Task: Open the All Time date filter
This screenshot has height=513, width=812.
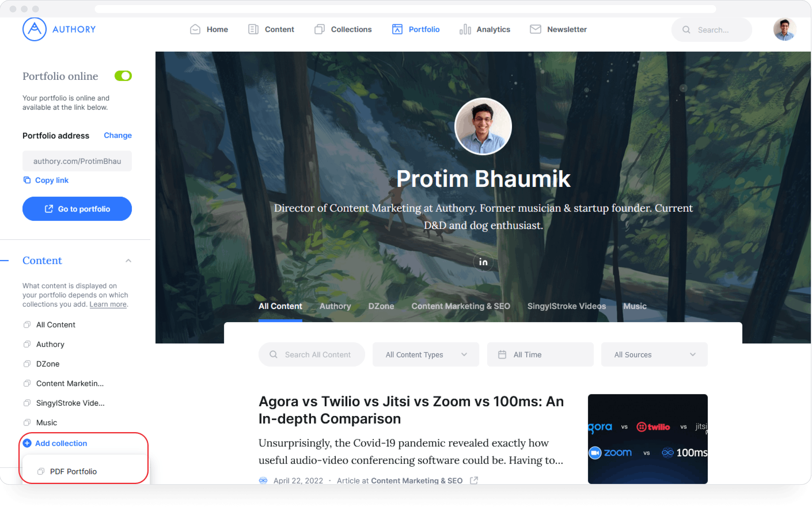Action: [x=540, y=355]
